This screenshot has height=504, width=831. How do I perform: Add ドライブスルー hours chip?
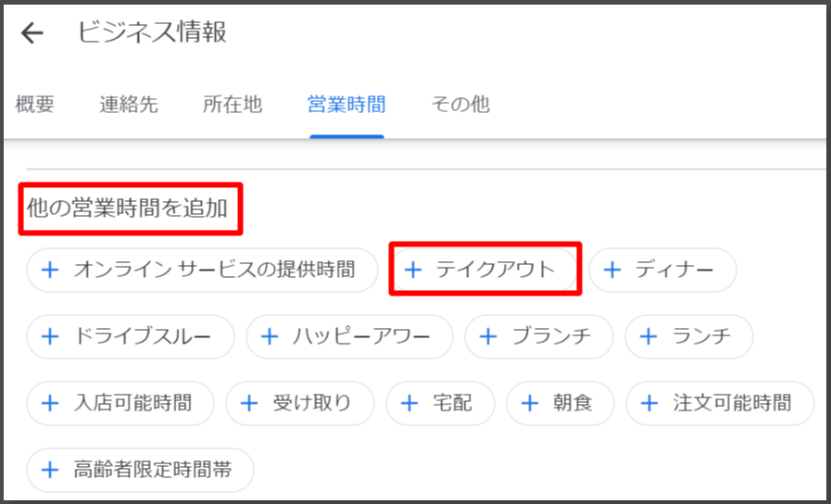pos(131,336)
